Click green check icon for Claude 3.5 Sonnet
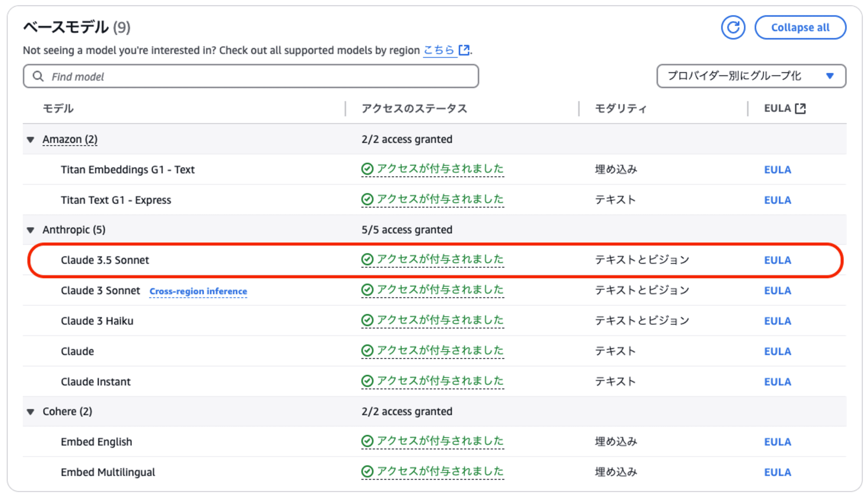Viewport: 868px width, 498px height. (367, 259)
